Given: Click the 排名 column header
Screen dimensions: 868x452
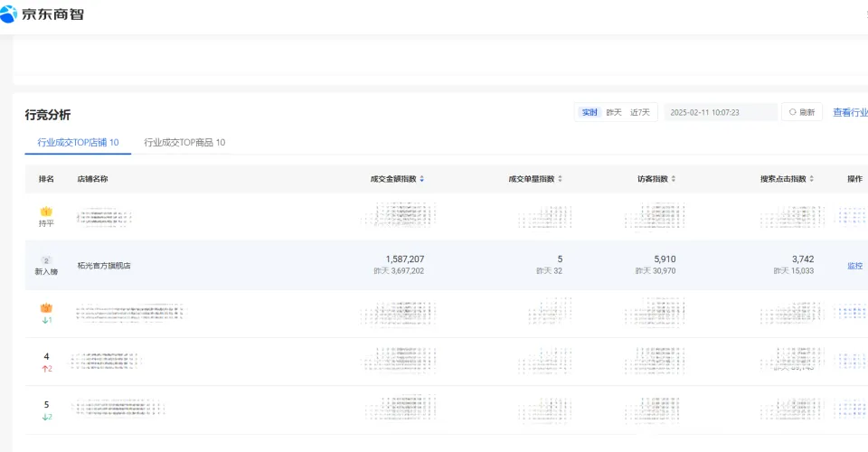Looking at the screenshot, I should point(46,179).
